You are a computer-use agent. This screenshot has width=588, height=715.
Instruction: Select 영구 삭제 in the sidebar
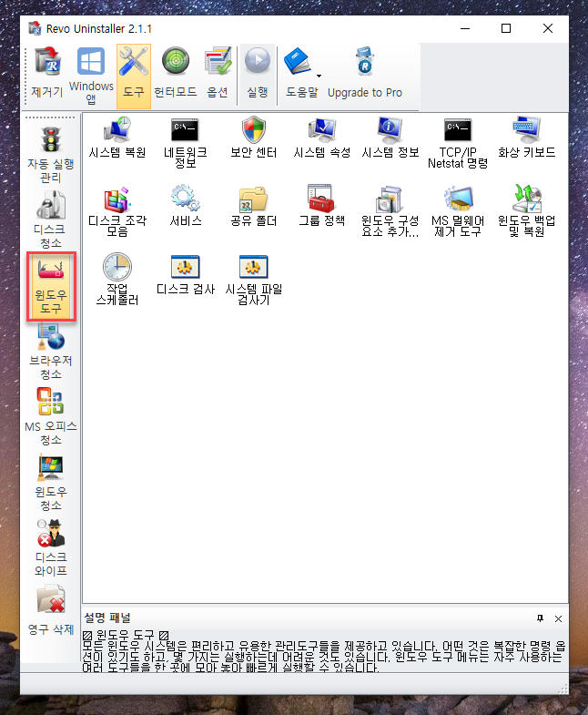coord(51,610)
